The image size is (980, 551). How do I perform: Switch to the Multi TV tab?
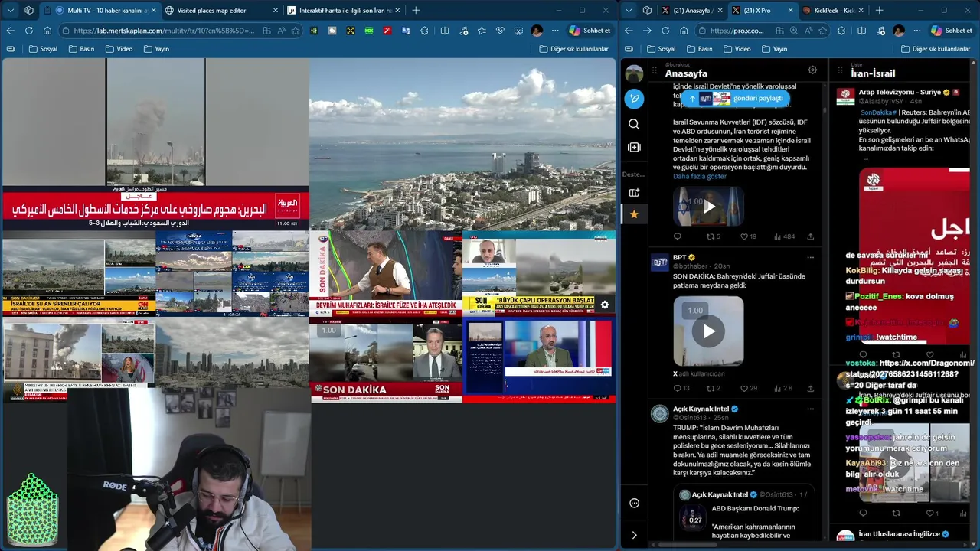point(100,11)
